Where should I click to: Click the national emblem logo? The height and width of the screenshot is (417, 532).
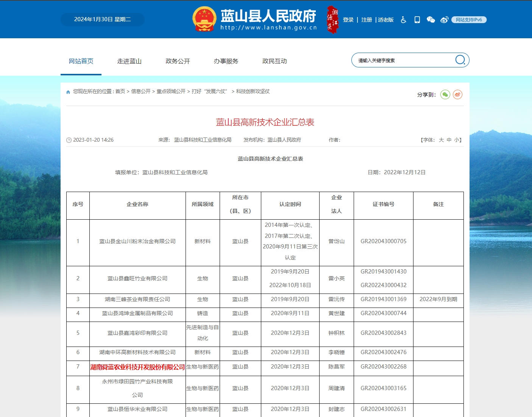click(204, 19)
